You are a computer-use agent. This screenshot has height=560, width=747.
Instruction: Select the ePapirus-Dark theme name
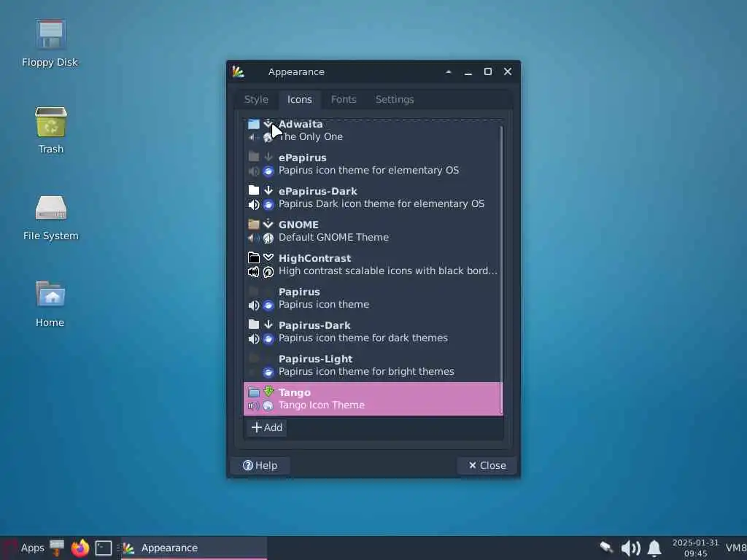point(318,191)
